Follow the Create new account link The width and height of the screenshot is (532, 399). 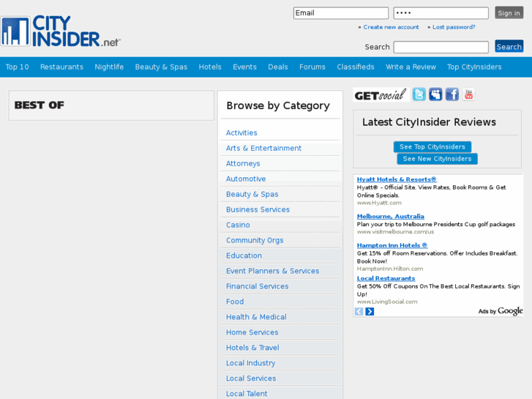[391, 27]
